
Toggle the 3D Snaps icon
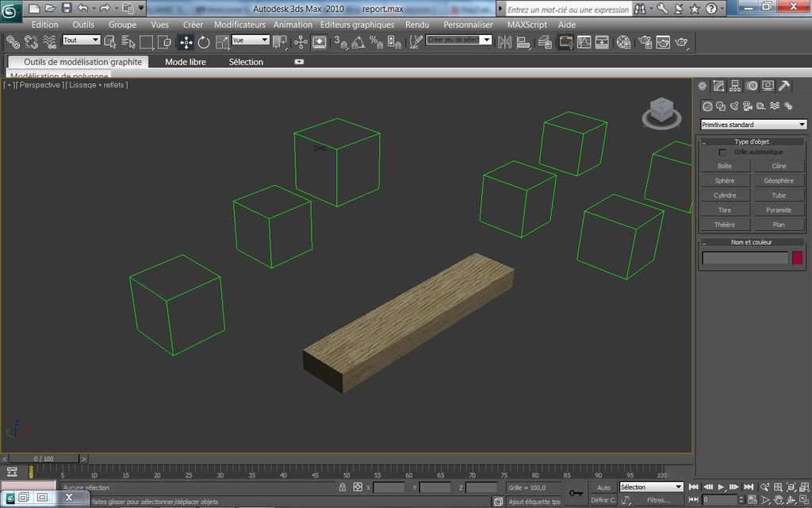[x=340, y=42]
